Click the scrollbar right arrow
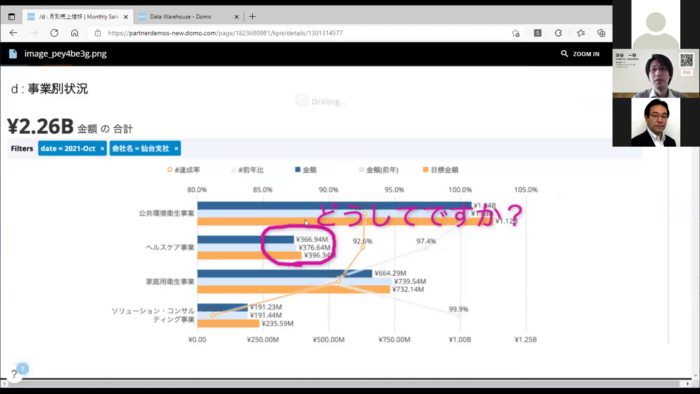 [x=688, y=384]
